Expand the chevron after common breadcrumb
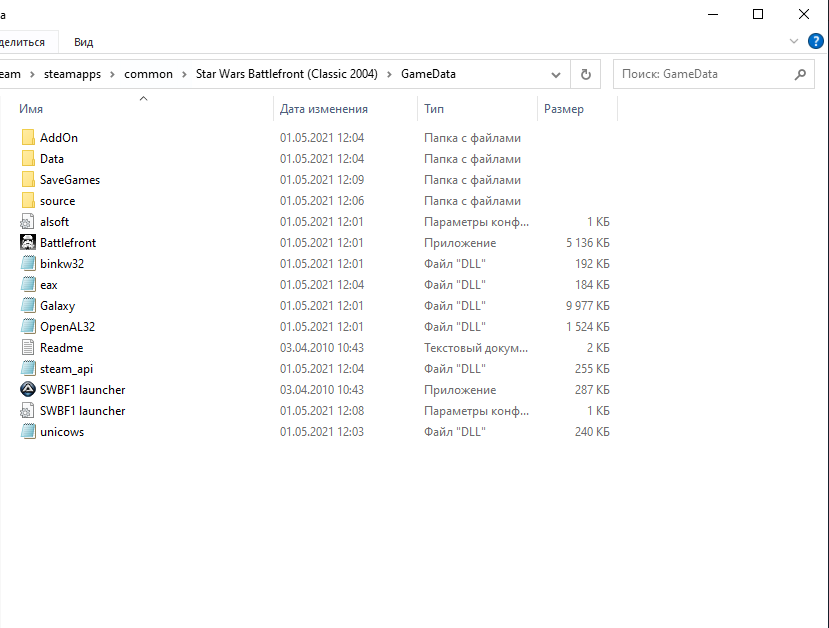829x628 pixels. [x=184, y=75]
